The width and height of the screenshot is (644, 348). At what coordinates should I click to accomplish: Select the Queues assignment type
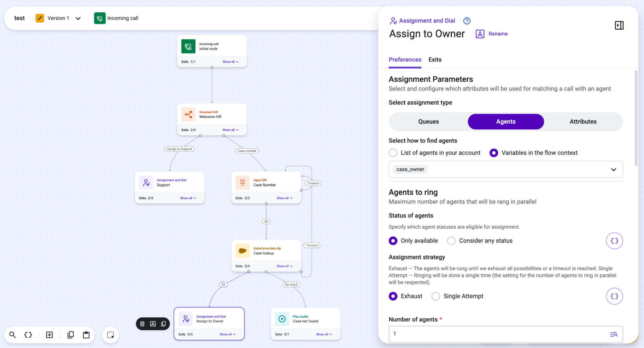(428, 122)
